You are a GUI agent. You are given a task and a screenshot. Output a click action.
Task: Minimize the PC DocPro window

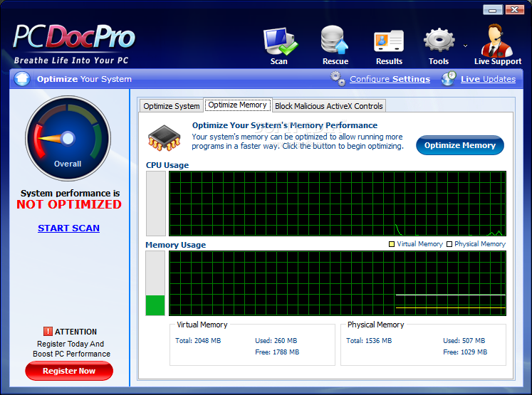493,10
